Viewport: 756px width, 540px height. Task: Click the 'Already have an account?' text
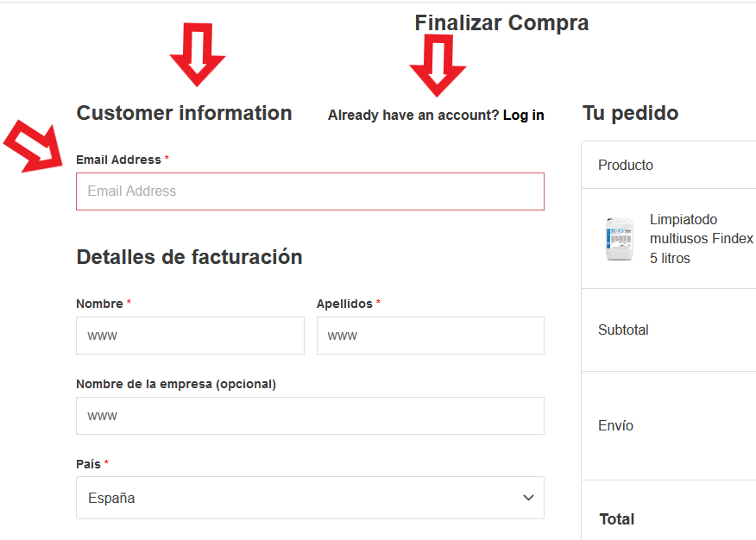(x=413, y=115)
